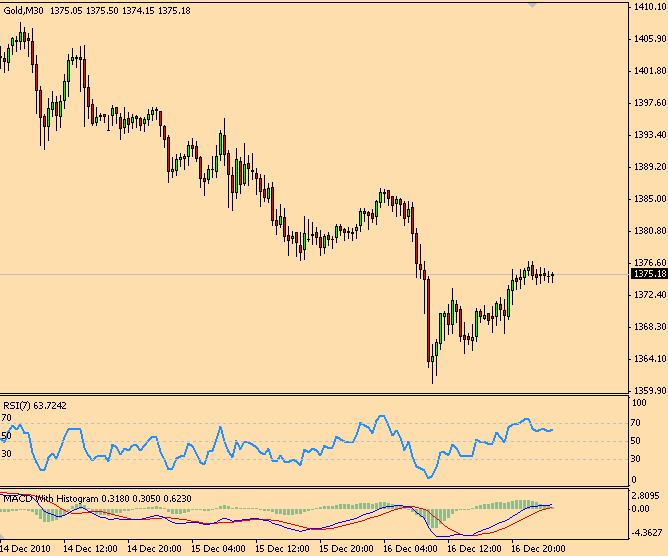Click the 1380.80 price scale label
Image resolution: width=668 pixels, height=556 pixels.
(x=650, y=230)
